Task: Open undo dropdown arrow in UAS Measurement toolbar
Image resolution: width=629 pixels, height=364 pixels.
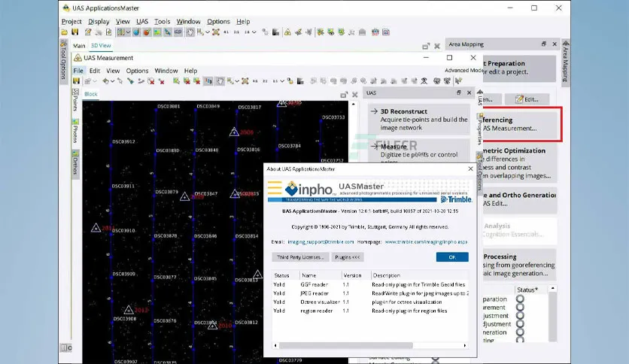Action: 112,81
